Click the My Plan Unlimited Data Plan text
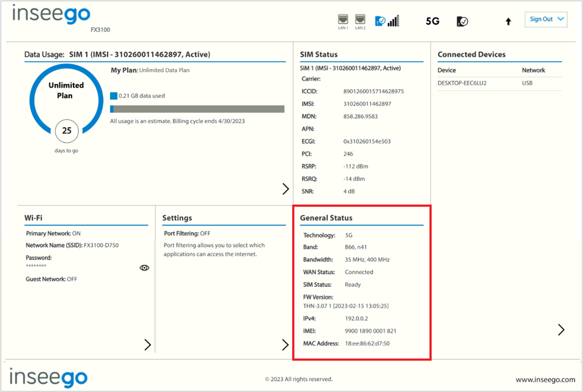The image size is (583, 392). tap(150, 70)
